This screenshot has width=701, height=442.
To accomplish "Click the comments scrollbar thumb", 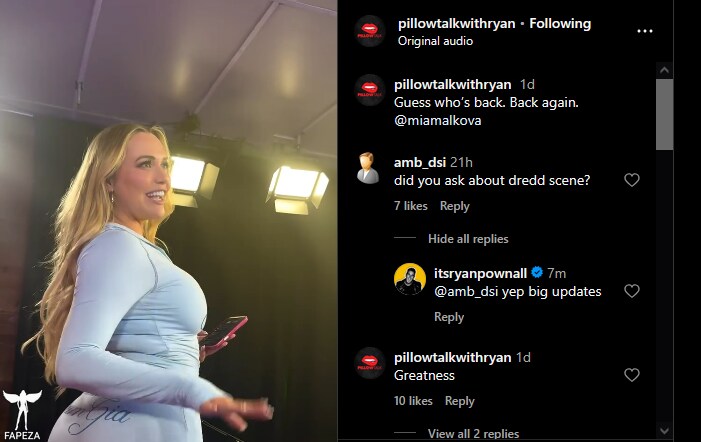I will click(664, 114).
